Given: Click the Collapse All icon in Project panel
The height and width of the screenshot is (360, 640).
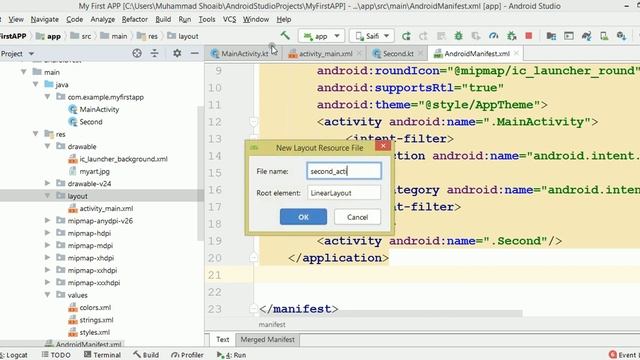Looking at the screenshot, I should pyautogui.click(x=154, y=53).
